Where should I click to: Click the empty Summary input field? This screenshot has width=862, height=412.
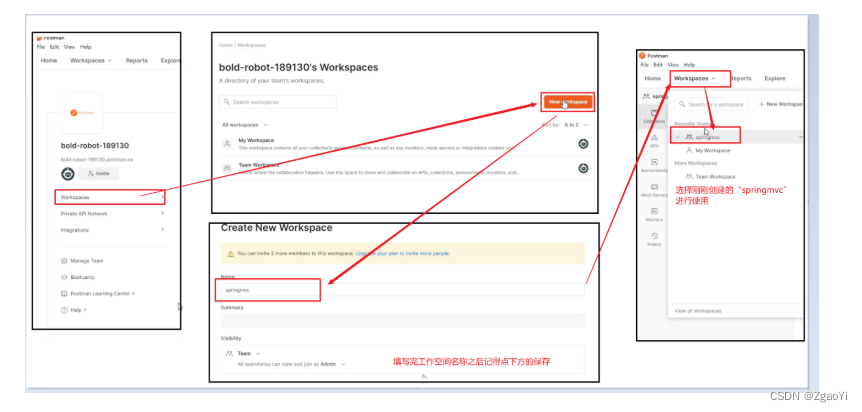402,320
